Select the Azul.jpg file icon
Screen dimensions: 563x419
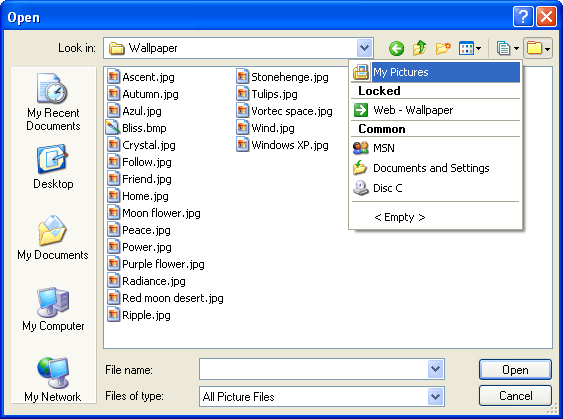click(x=113, y=111)
